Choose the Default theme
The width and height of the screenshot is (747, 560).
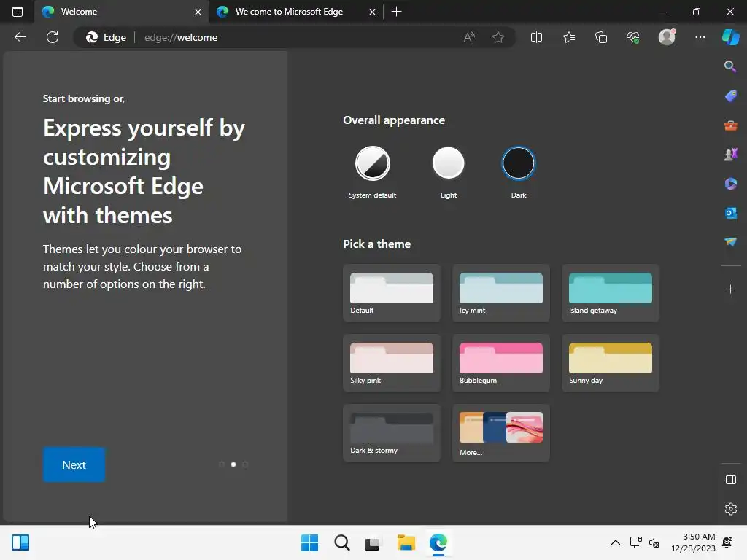coord(392,293)
